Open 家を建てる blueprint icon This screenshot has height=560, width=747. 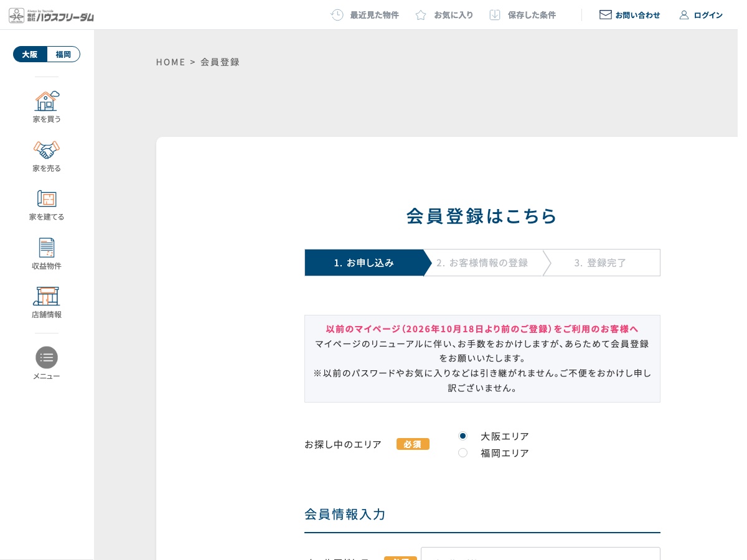[x=47, y=198]
